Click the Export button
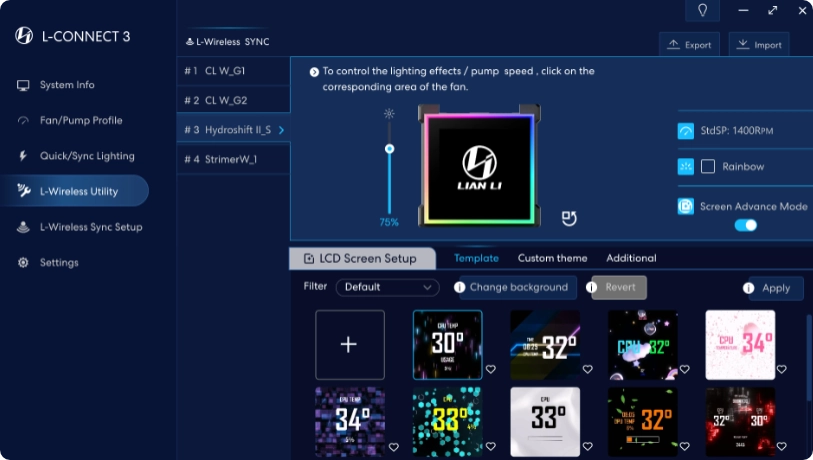Viewport: 813px width, 460px height. pos(689,45)
